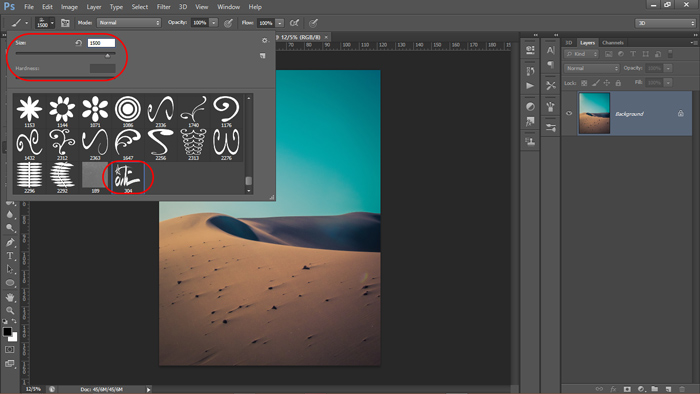Image resolution: width=700 pixels, height=394 pixels.
Task: Open the tool preset picker arrow
Action: point(26,23)
